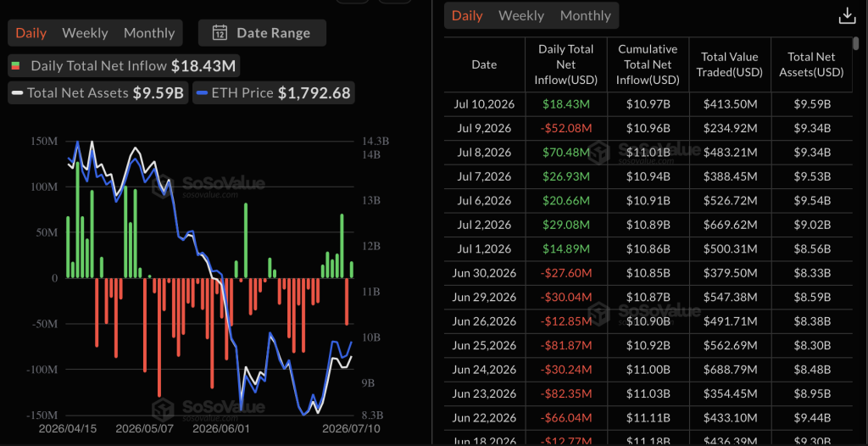Click Total Value Traded column header
The width and height of the screenshot is (868, 446).
[x=730, y=64]
